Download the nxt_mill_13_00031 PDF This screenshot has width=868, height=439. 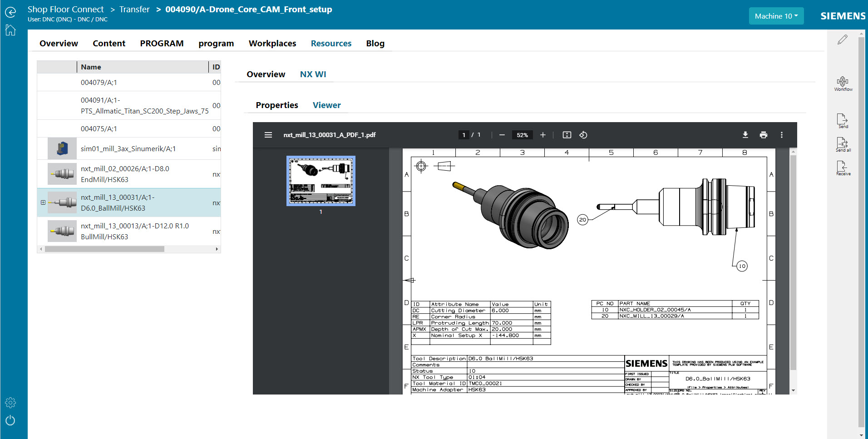(745, 135)
